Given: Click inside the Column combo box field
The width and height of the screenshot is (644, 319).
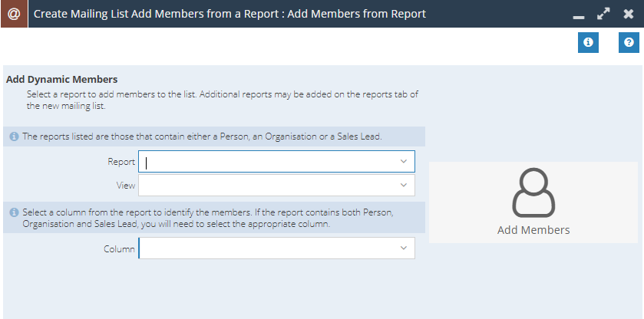Looking at the screenshot, I should click(276, 248).
